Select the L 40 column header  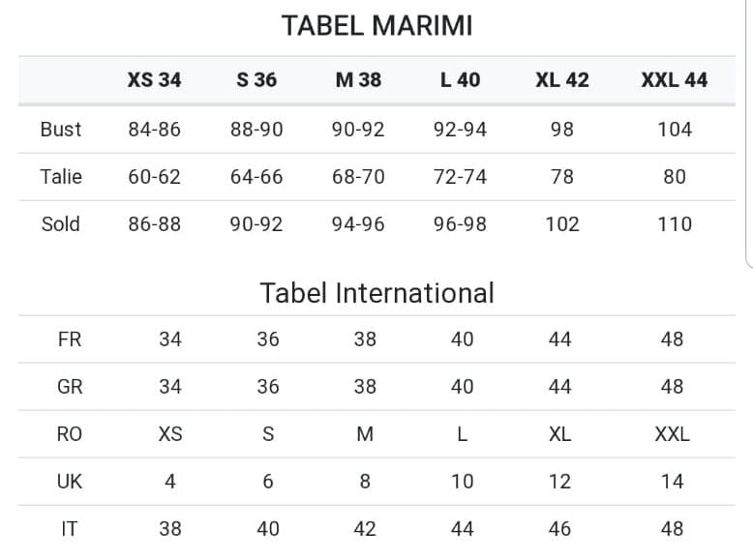(x=460, y=80)
